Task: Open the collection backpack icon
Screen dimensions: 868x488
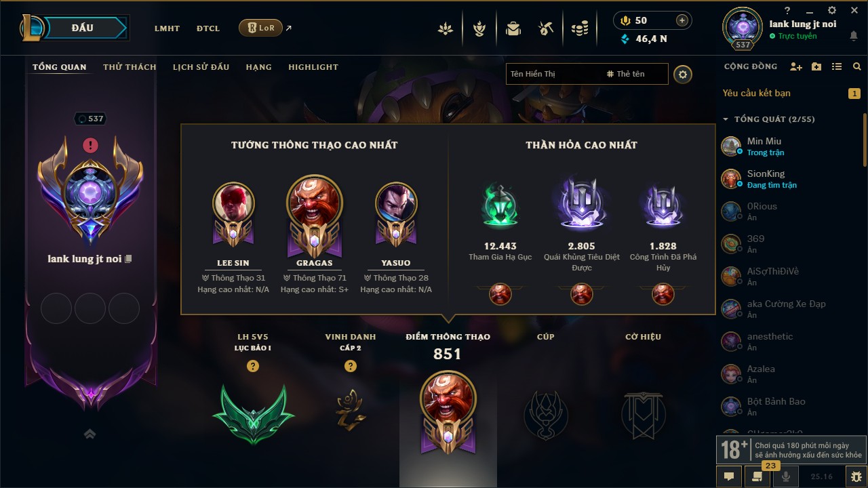Action: click(x=513, y=28)
